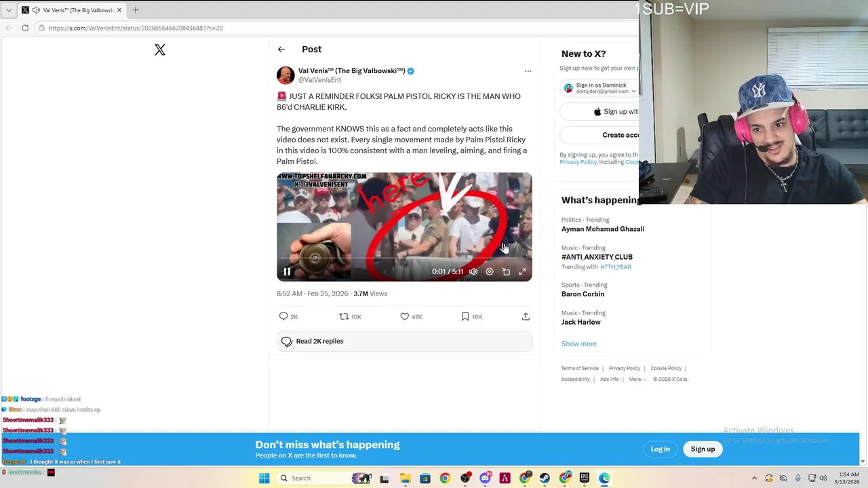868x488 pixels.
Task: Open Microsoft Edge from the taskbar
Action: click(x=604, y=479)
